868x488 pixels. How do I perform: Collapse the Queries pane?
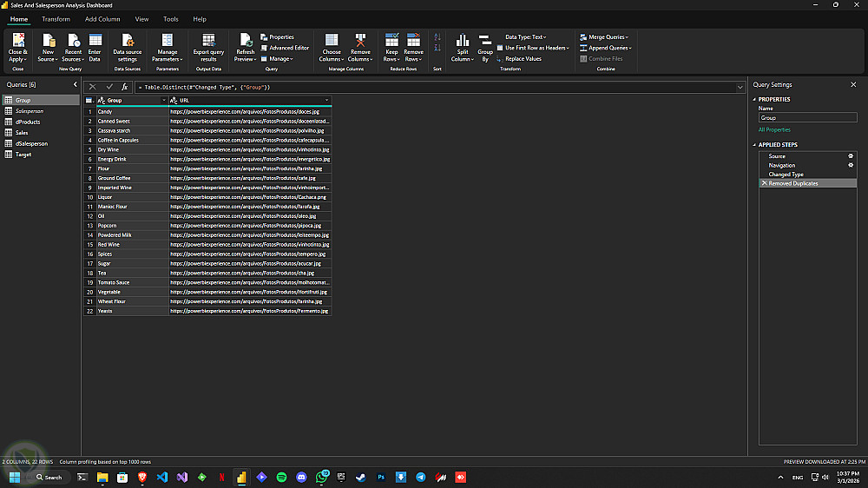(x=76, y=85)
